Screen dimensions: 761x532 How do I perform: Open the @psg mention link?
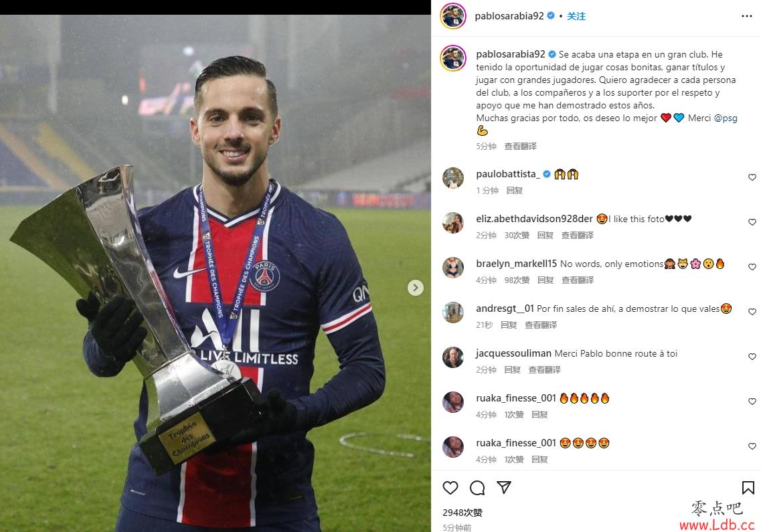pyautogui.click(x=726, y=118)
